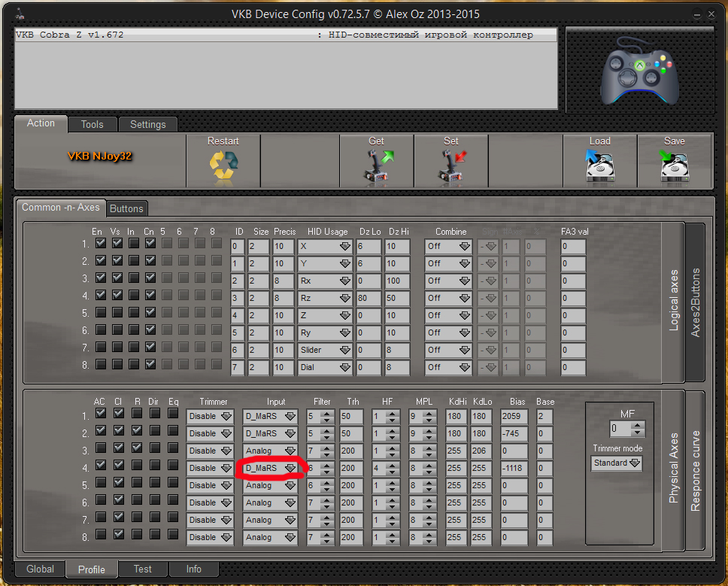Increase MPL value for physical axis 2

point(429,430)
